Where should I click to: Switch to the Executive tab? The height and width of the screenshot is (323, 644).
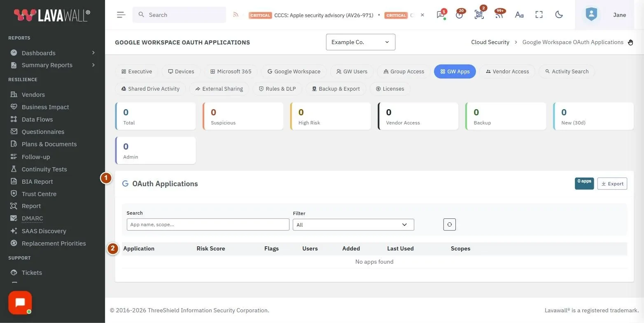click(x=137, y=71)
